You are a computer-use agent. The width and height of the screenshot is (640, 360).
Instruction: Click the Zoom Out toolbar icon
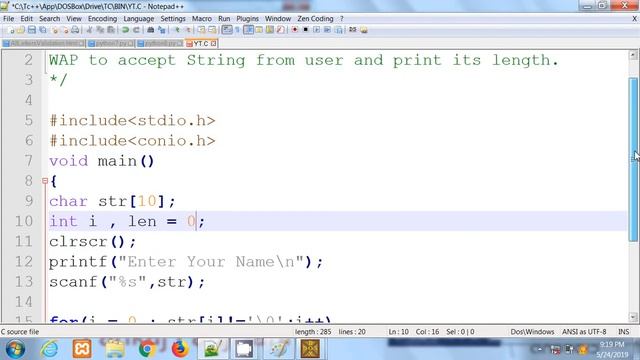188,30
